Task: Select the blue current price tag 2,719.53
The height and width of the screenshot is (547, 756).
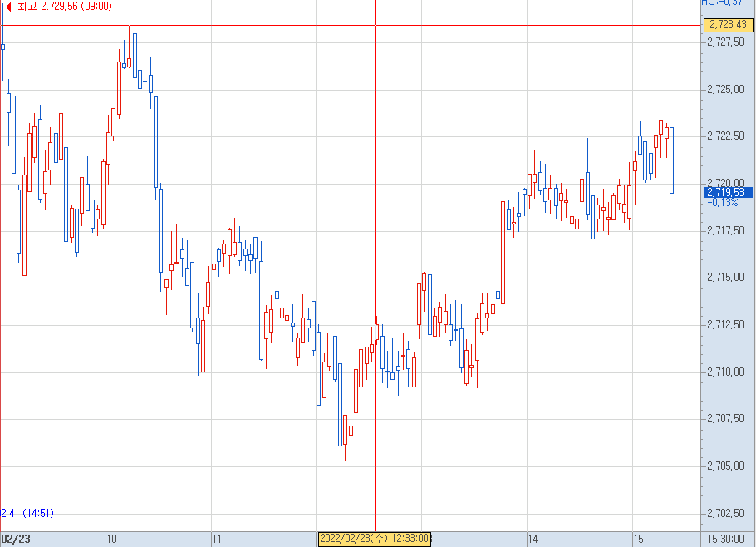Action: [x=728, y=192]
